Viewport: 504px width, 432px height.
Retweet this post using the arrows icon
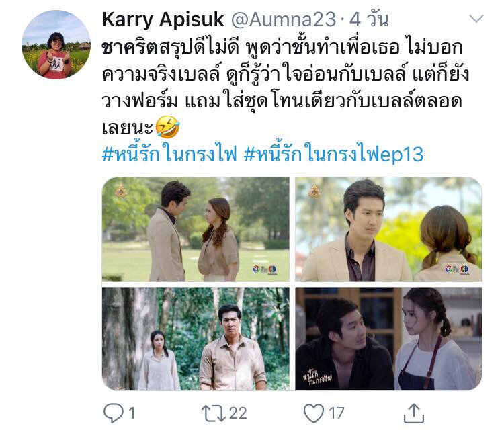[x=214, y=413]
